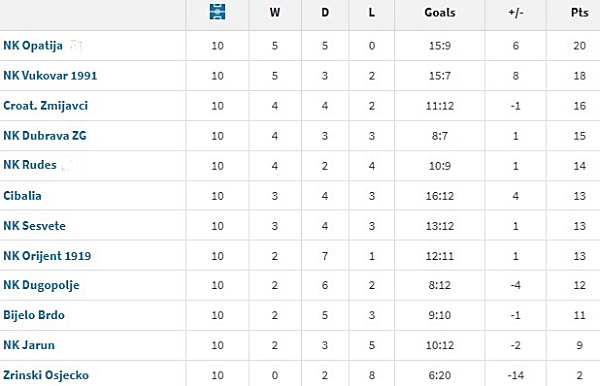The width and height of the screenshot is (600, 386).
Task: Open NK Opatija team link
Action: [x=33, y=46]
